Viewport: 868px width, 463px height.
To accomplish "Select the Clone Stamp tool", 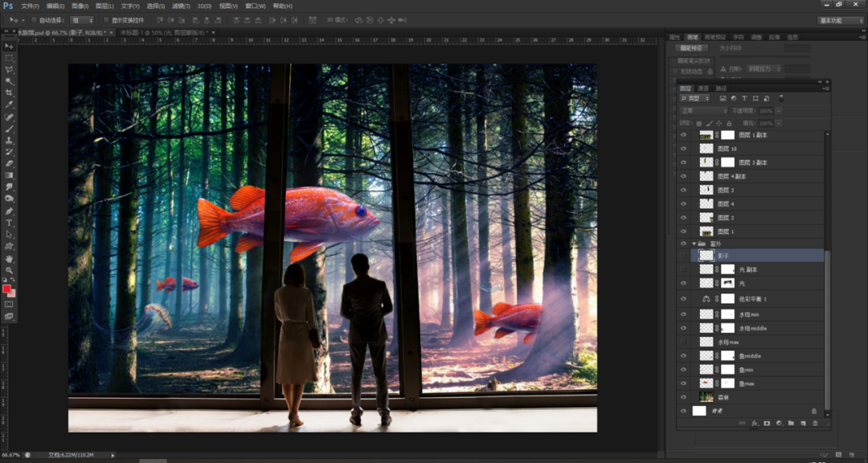I will [x=9, y=140].
